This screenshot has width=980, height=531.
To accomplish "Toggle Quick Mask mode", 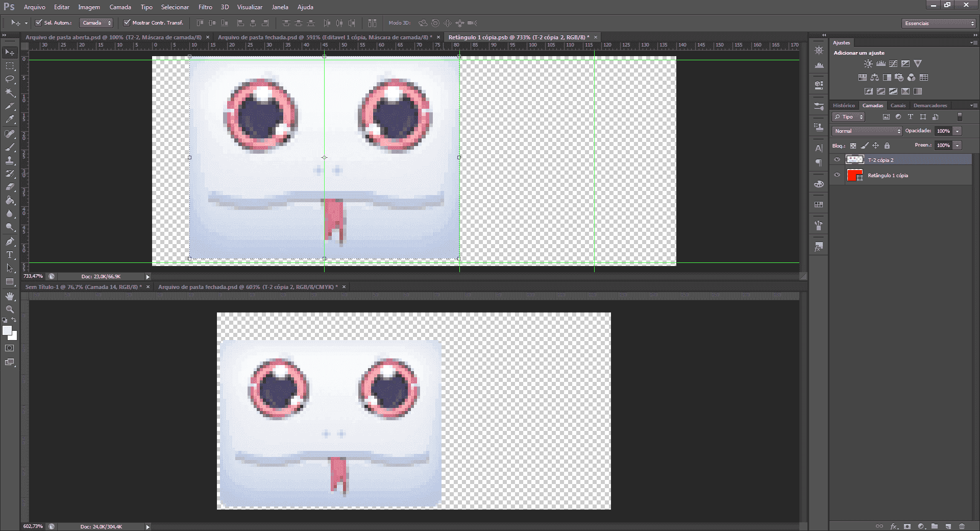I will pyautogui.click(x=10, y=348).
